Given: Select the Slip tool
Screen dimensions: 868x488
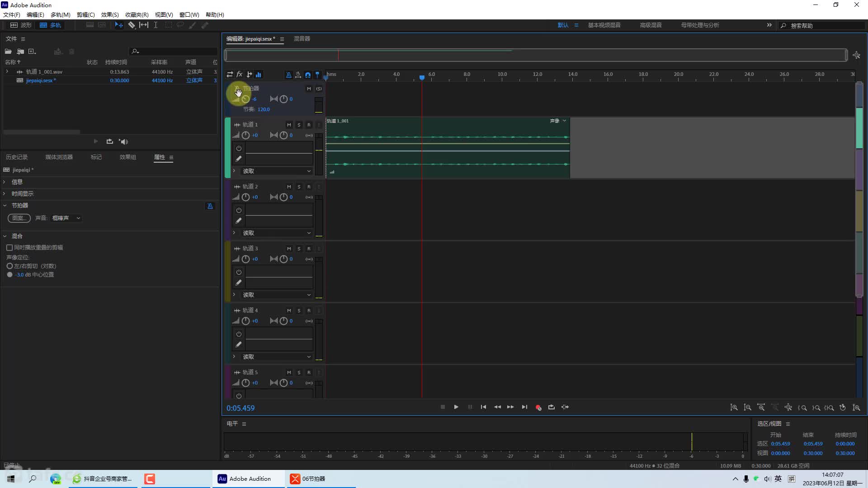Looking at the screenshot, I should (144, 25).
